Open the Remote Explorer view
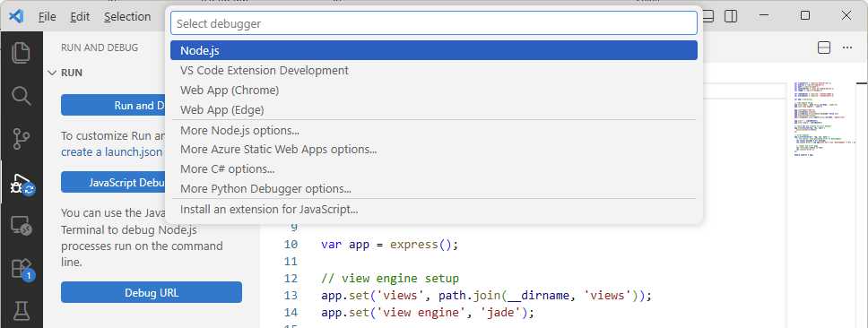This screenshot has height=328, width=868. [21, 226]
